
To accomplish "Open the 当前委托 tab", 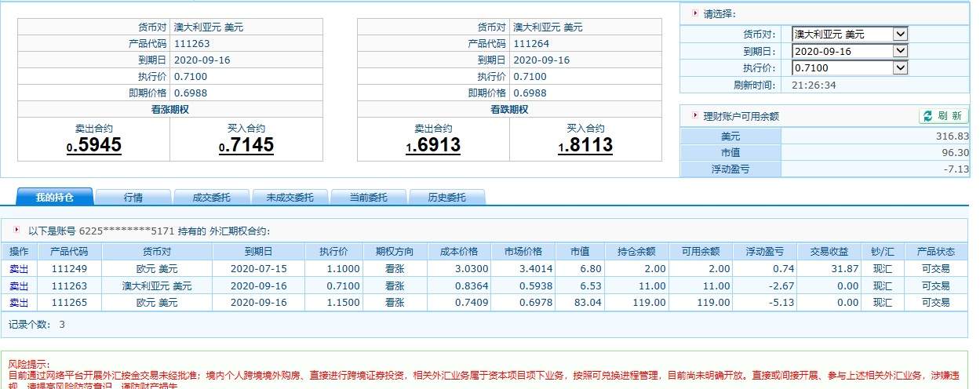I will pos(368,197).
